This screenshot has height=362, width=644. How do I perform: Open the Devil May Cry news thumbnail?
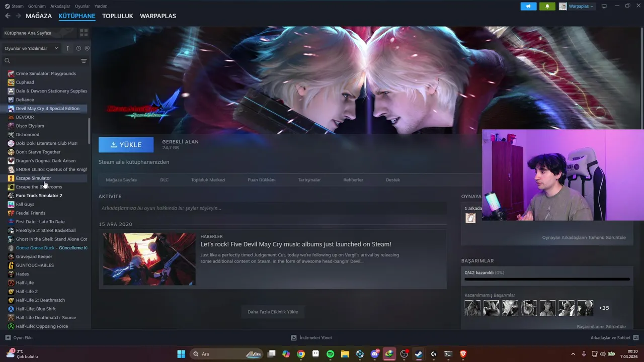pos(149,259)
